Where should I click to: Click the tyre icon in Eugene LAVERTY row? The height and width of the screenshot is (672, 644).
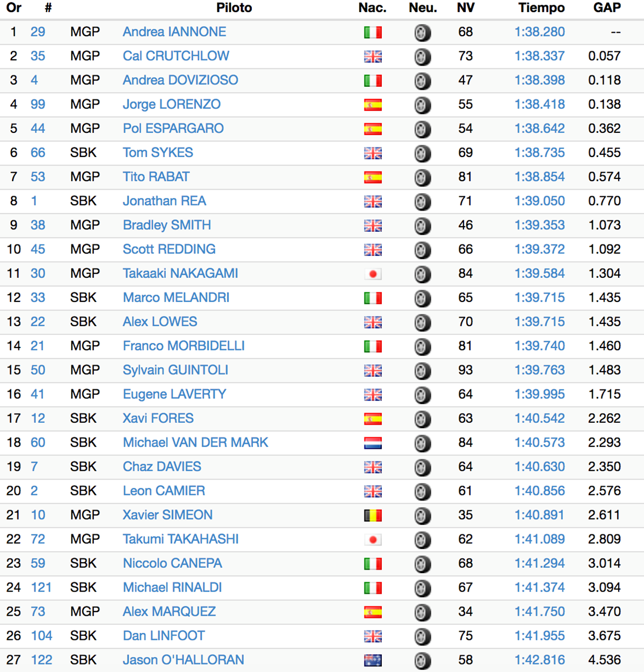click(x=423, y=395)
